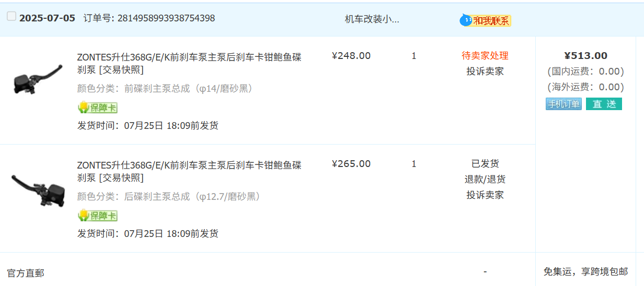Open the ¥248.00 ZONTES product title link

(189, 63)
